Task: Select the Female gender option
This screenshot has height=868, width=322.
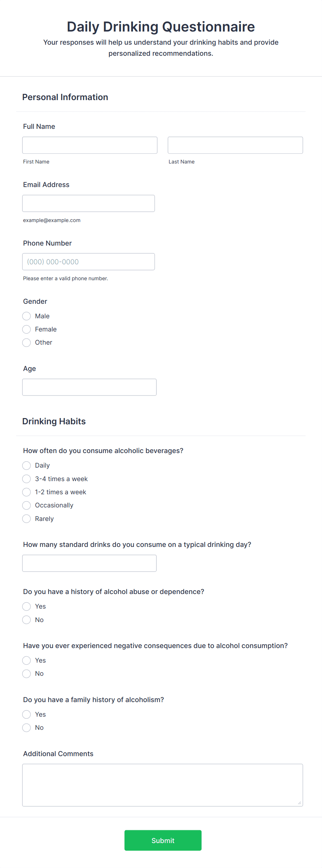Action: coord(26,329)
